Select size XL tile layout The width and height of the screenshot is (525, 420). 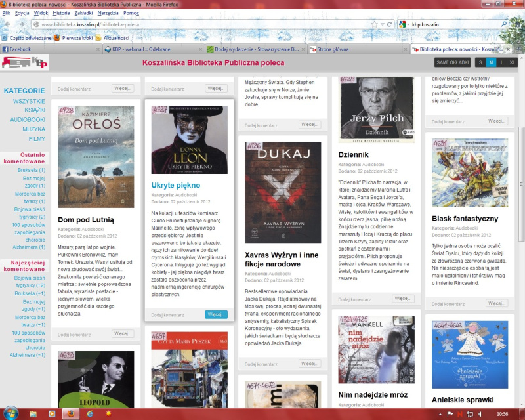pos(512,62)
